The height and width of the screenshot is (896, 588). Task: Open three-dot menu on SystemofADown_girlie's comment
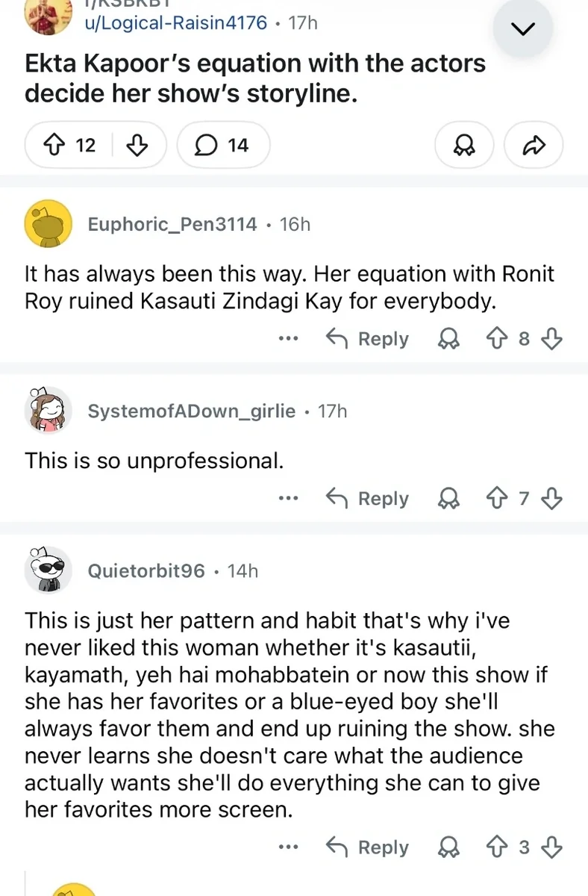(x=288, y=498)
